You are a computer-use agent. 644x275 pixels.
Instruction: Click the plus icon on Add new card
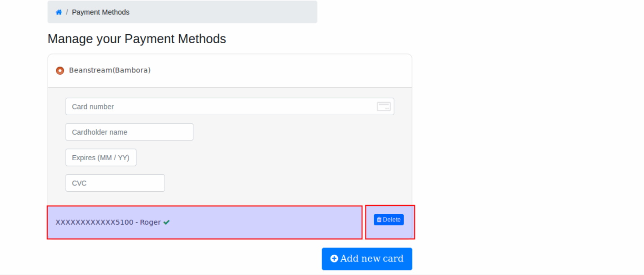[x=334, y=259]
